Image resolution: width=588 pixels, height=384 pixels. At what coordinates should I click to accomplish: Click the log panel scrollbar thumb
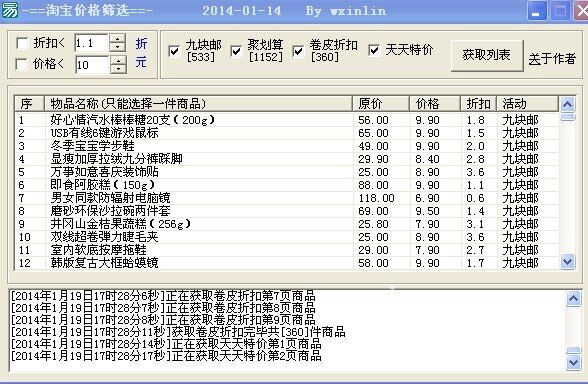[573, 351]
